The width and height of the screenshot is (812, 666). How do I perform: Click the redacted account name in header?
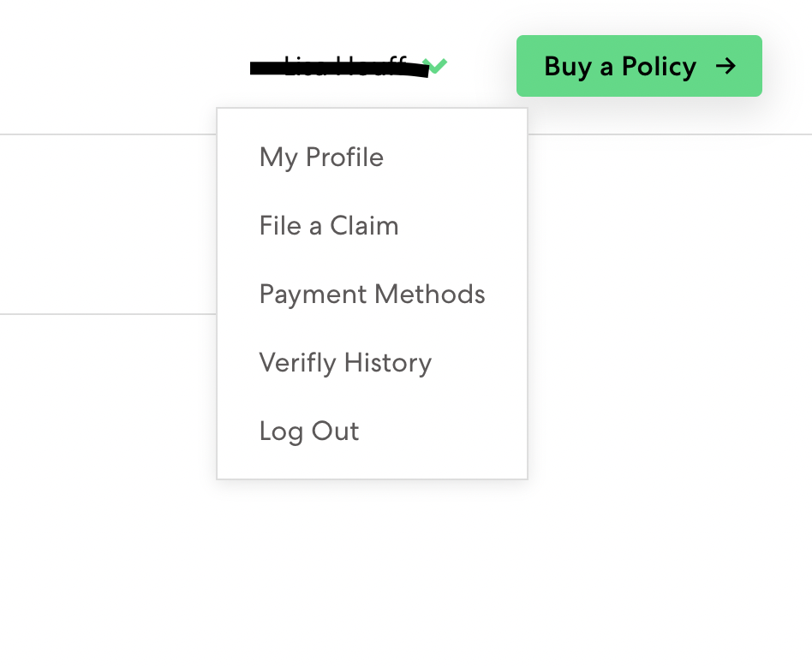[x=338, y=67]
